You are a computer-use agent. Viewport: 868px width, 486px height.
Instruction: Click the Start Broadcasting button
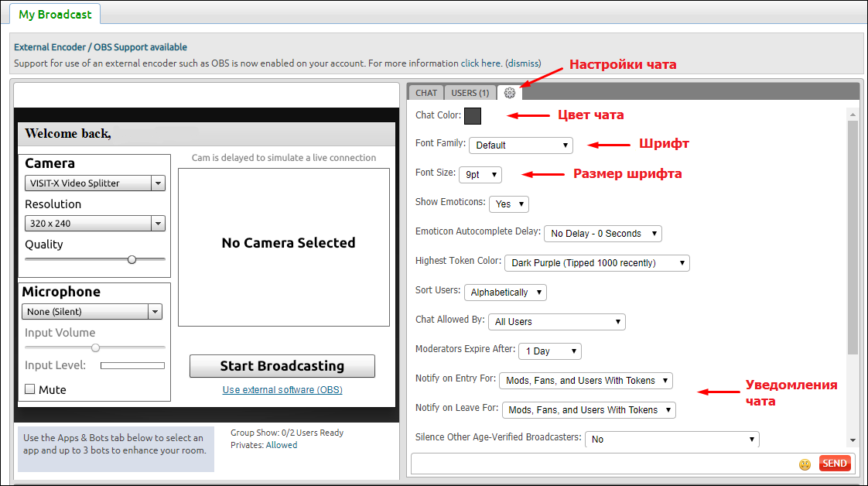[x=282, y=366]
